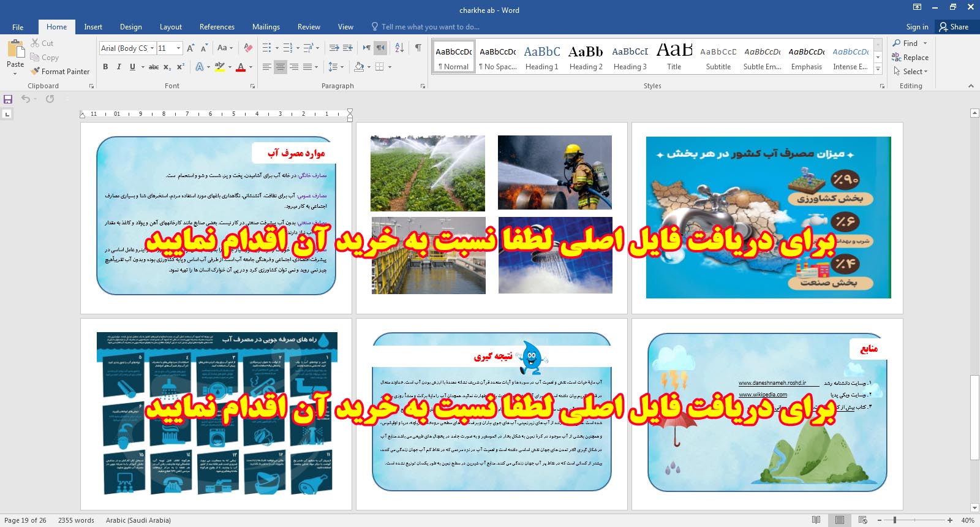Toggle show paragraph marks
The width and height of the screenshot is (980, 527).
point(418,48)
